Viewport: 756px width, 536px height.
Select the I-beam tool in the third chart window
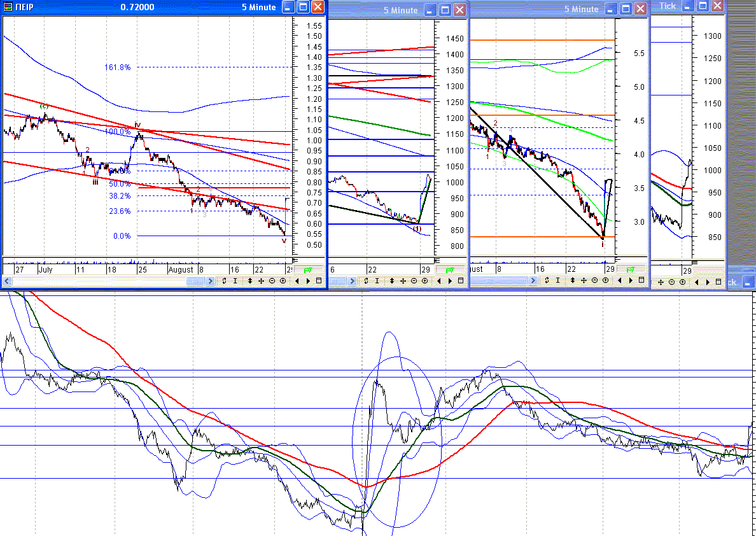pos(558,280)
